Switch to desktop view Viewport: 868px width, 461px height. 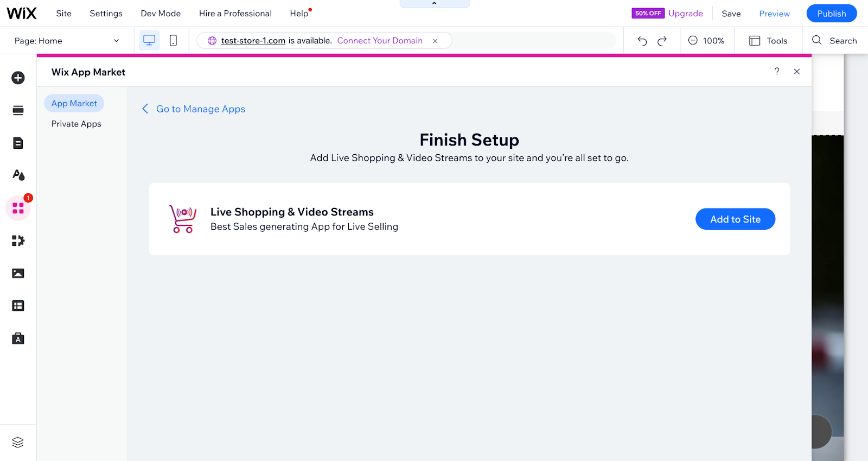[x=149, y=41]
